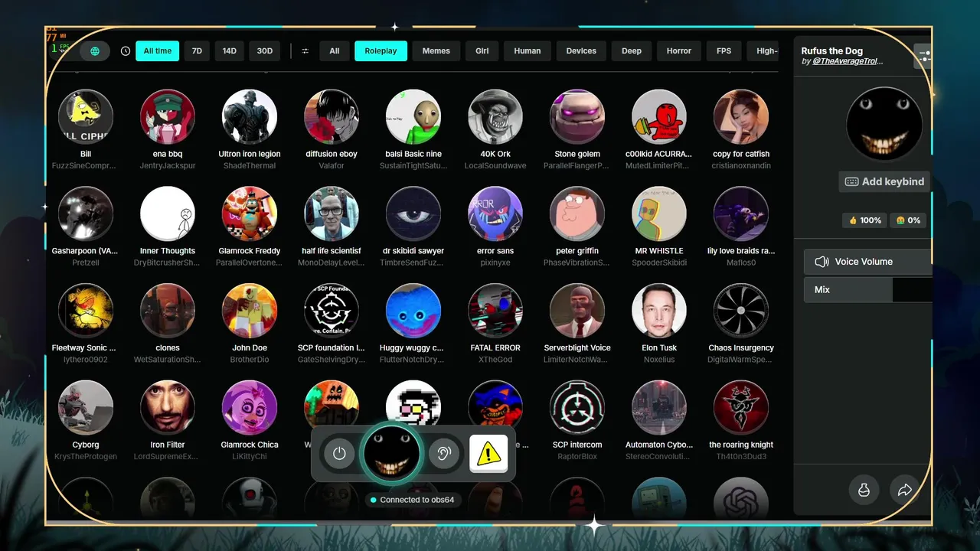980x551 pixels.
Task: Choose the roaring knight voice
Action: click(x=741, y=408)
